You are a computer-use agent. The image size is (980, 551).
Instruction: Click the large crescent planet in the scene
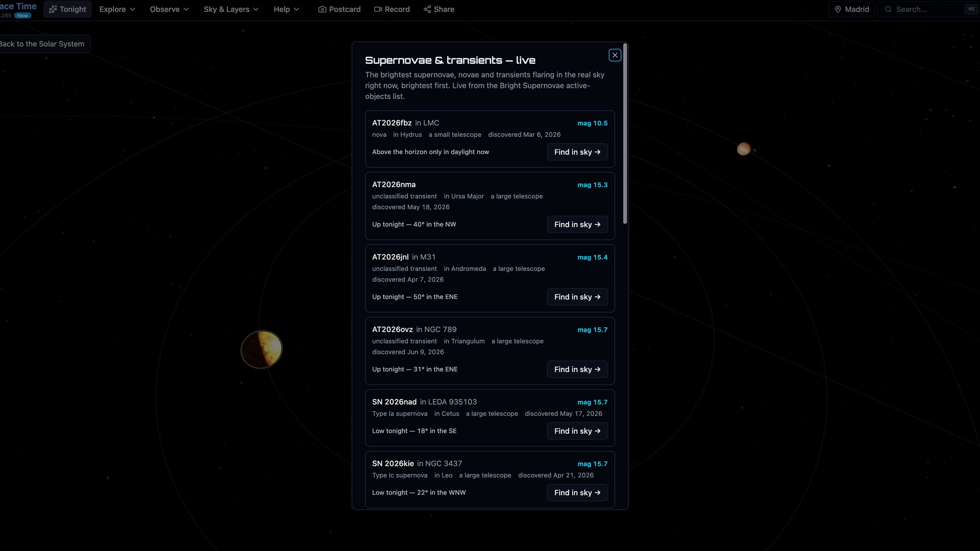point(261,349)
